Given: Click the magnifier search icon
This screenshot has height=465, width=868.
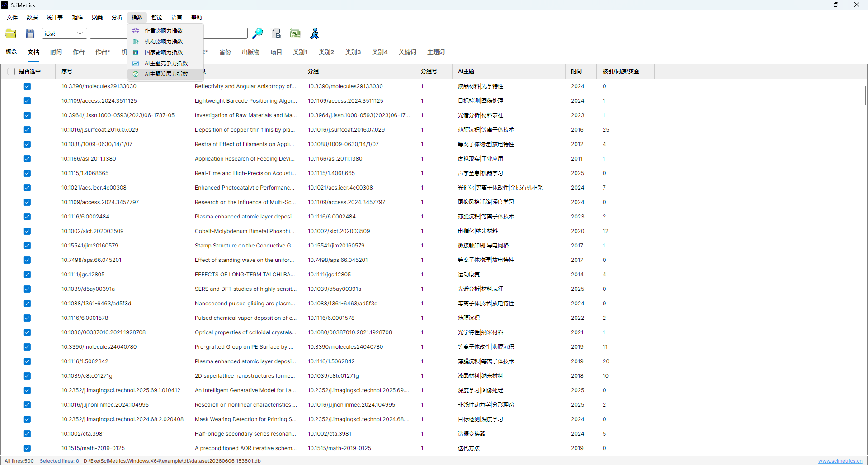Looking at the screenshot, I should coord(257,33).
